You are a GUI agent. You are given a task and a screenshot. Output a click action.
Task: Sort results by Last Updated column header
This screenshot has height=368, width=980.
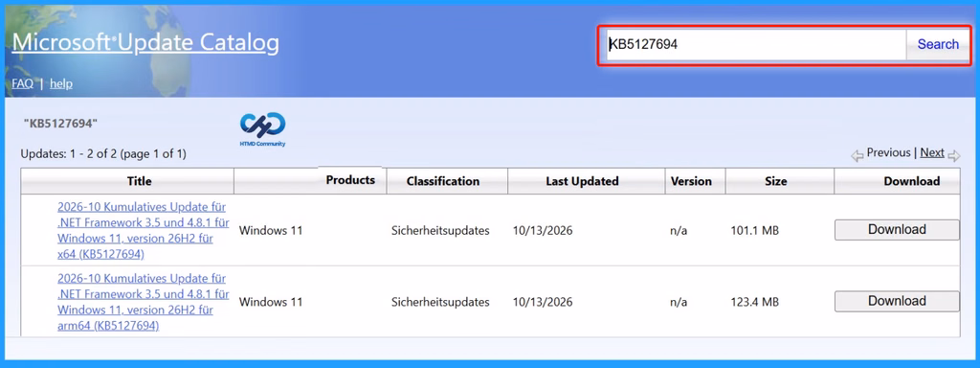582,181
